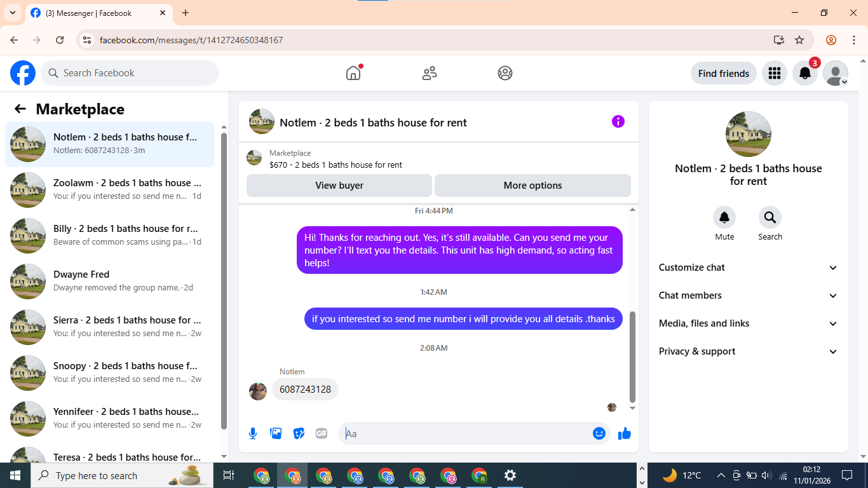Click the View buyer button
This screenshot has height=488, width=868.
tap(339, 186)
